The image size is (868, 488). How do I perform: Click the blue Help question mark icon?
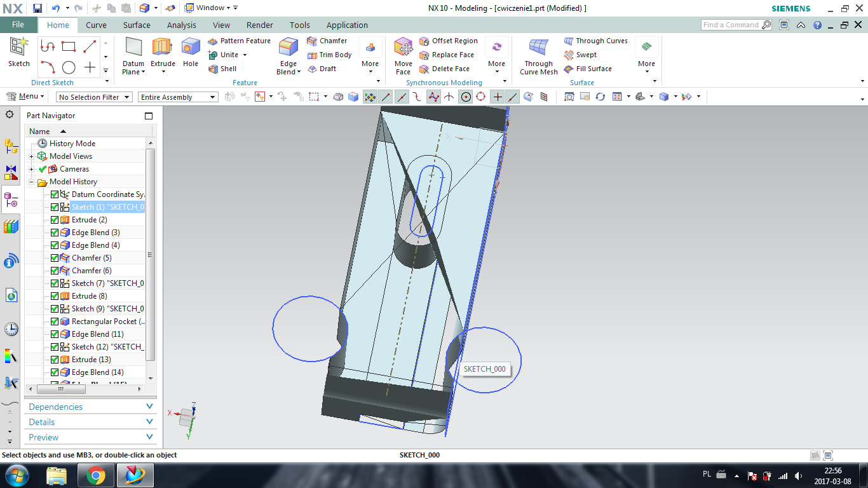tap(817, 25)
